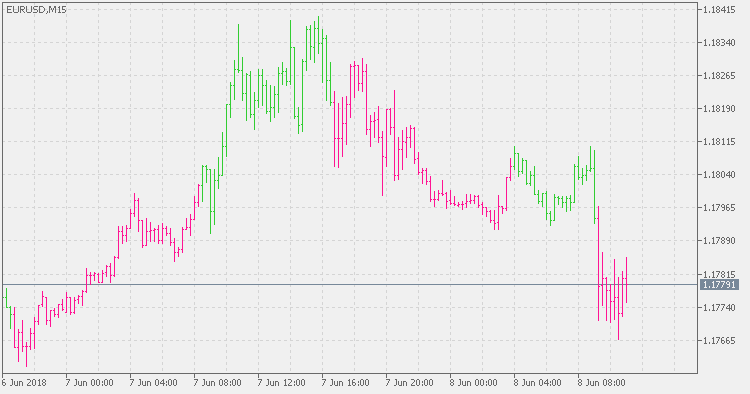Click the 1.18040 price axis label
This screenshot has width=750, height=394.
(719, 175)
